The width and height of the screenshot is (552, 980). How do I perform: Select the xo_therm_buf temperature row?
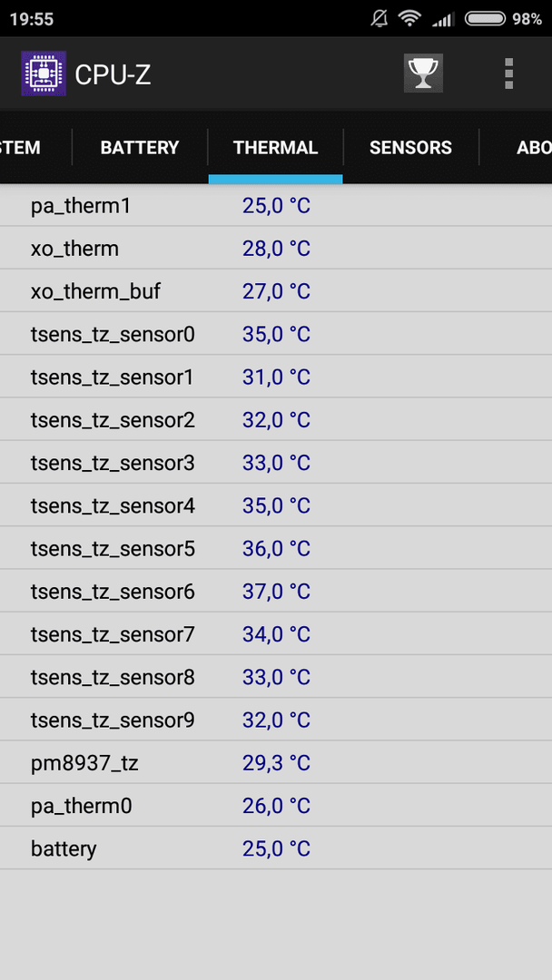[x=276, y=291]
